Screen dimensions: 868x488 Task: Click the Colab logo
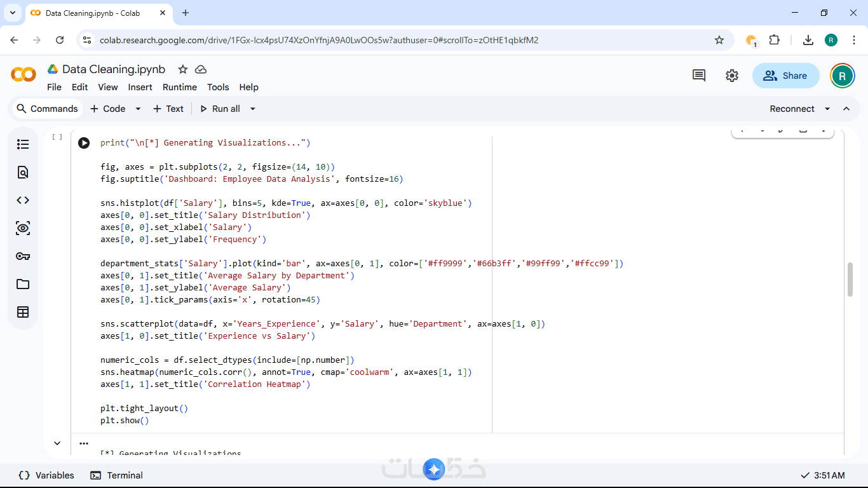point(24,75)
